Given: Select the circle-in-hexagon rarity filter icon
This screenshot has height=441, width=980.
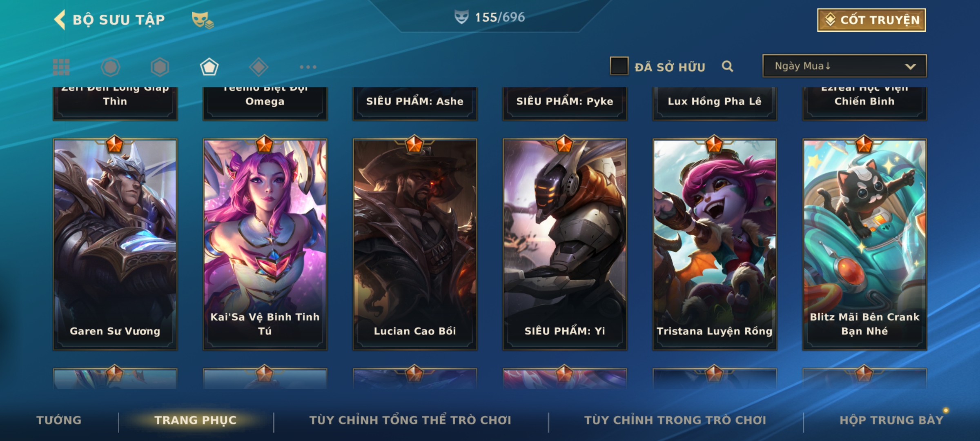Looking at the screenshot, I should pos(110,67).
